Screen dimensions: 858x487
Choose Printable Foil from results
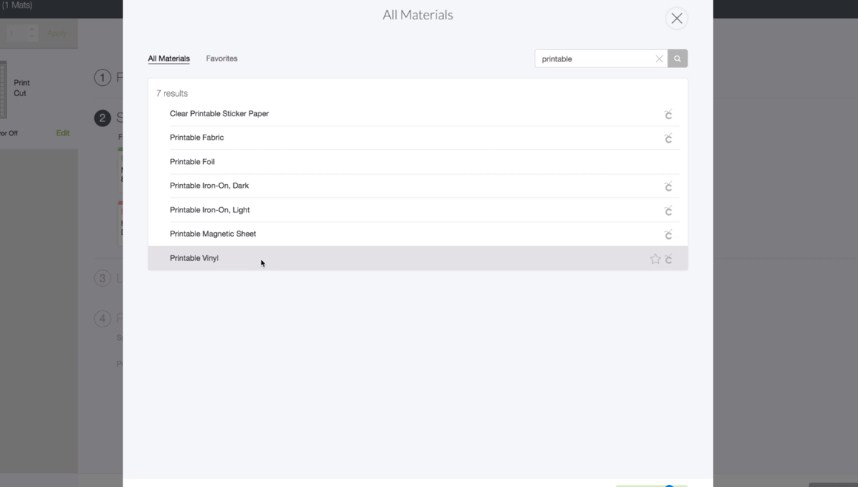(x=418, y=162)
